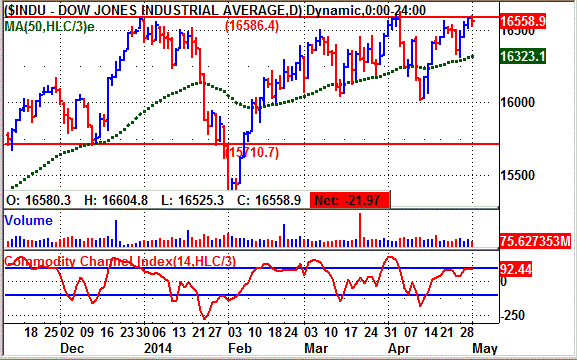This screenshot has height=360, width=577.
Task: Click the 0 CCI axis label
Action: click(504, 282)
